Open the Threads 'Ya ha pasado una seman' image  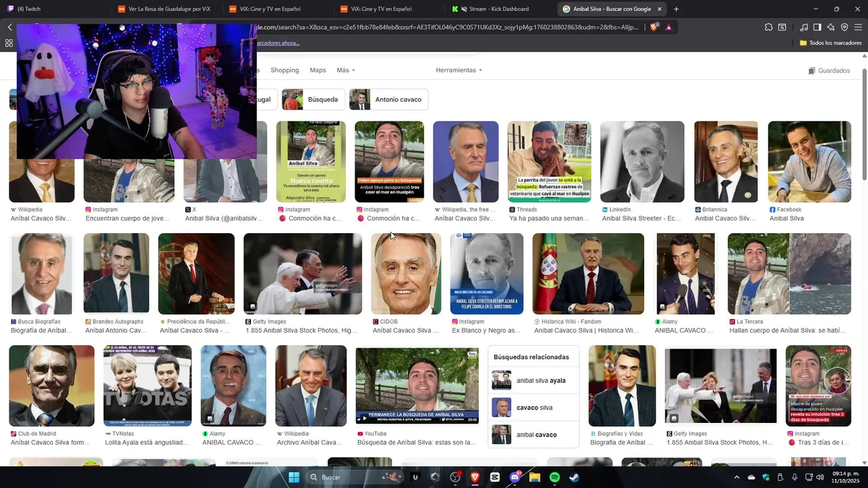click(549, 161)
